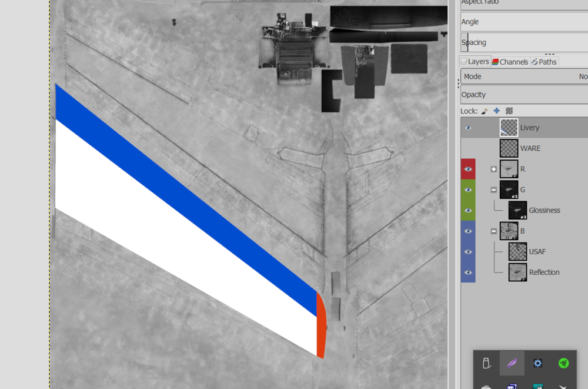
Task: Click the layer Opacity slider
Action: tap(524, 95)
